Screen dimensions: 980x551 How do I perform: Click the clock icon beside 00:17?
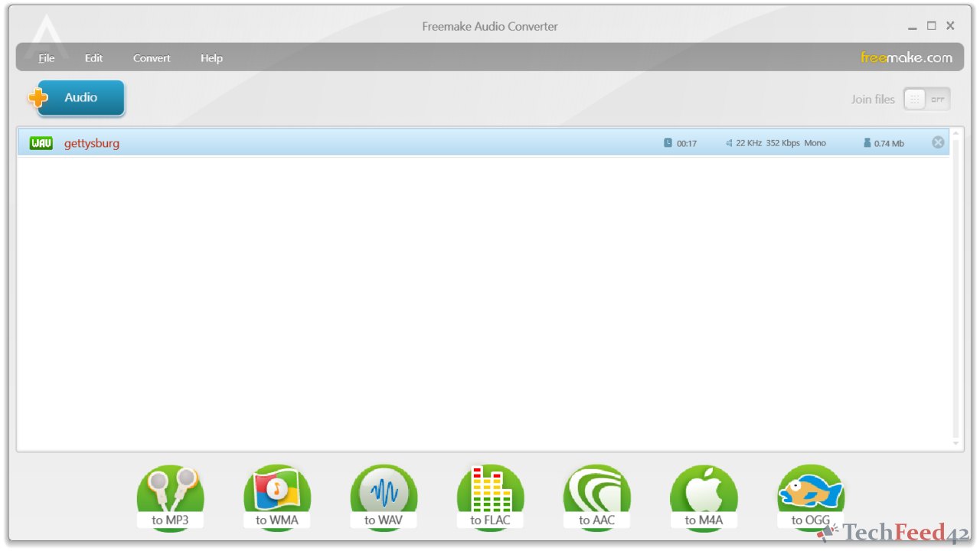(668, 143)
